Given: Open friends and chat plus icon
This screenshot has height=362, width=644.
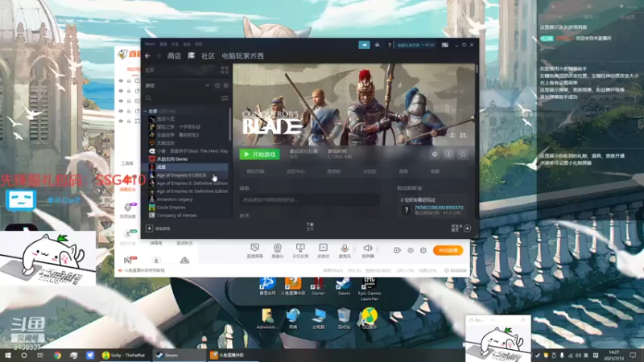Looking at the screenshot, I should pyautogui.click(x=467, y=228).
